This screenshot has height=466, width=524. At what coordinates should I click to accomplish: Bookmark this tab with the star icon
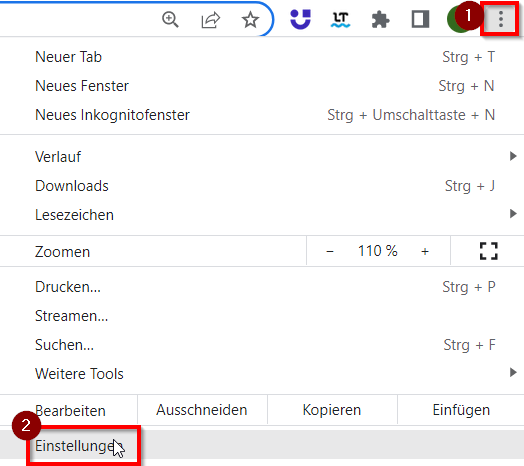coord(250,20)
